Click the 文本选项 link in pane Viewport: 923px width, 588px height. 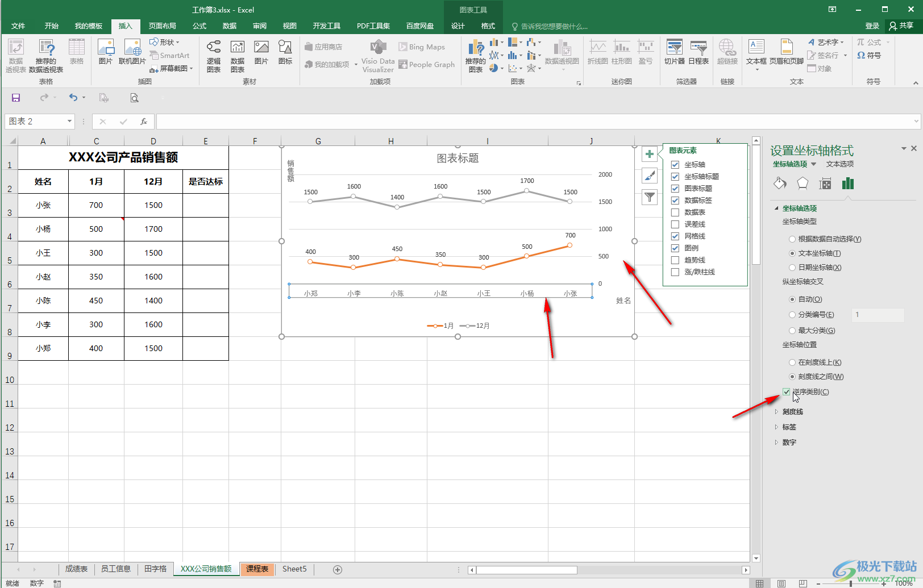point(840,164)
